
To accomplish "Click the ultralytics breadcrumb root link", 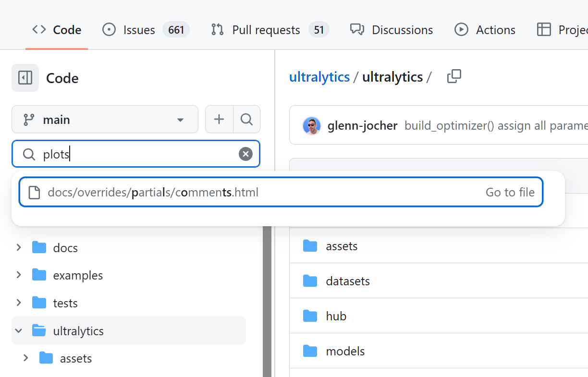I will click(319, 77).
